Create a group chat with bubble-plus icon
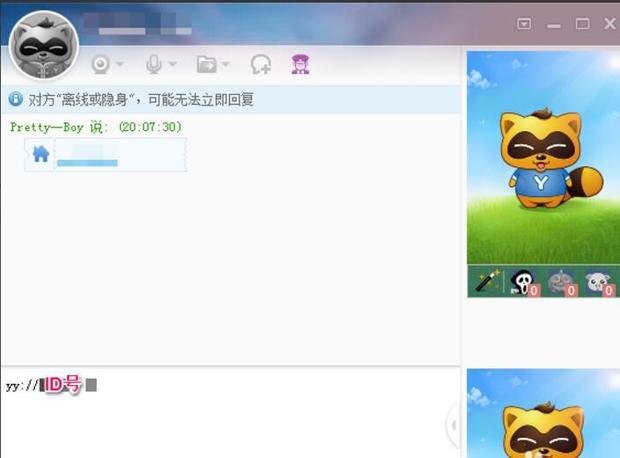The height and width of the screenshot is (458, 620). 261,64
